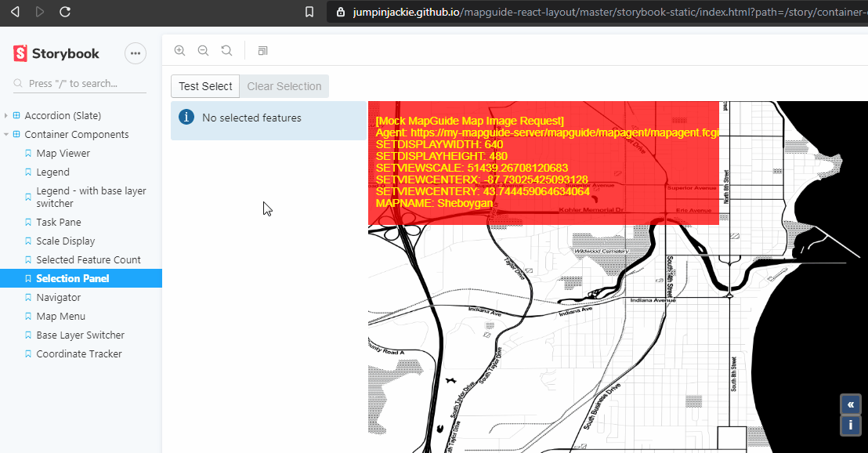Collapse the map panel via double-chevron button
The image size is (868, 453).
click(x=851, y=404)
